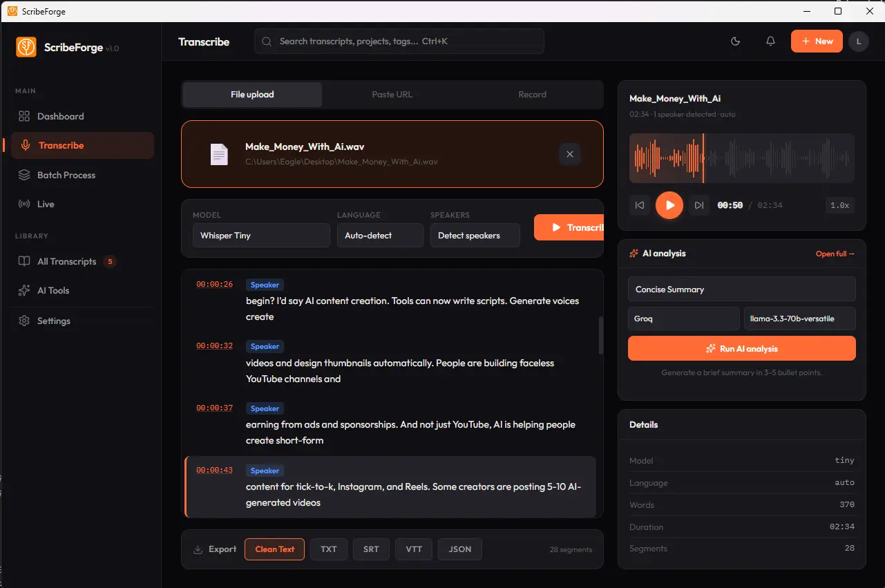Open the user profile avatar L

pyautogui.click(x=858, y=41)
